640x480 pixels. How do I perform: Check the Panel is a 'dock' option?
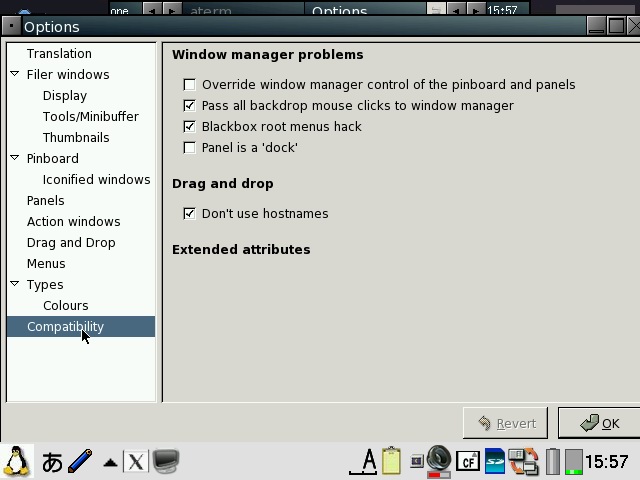pos(189,148)
